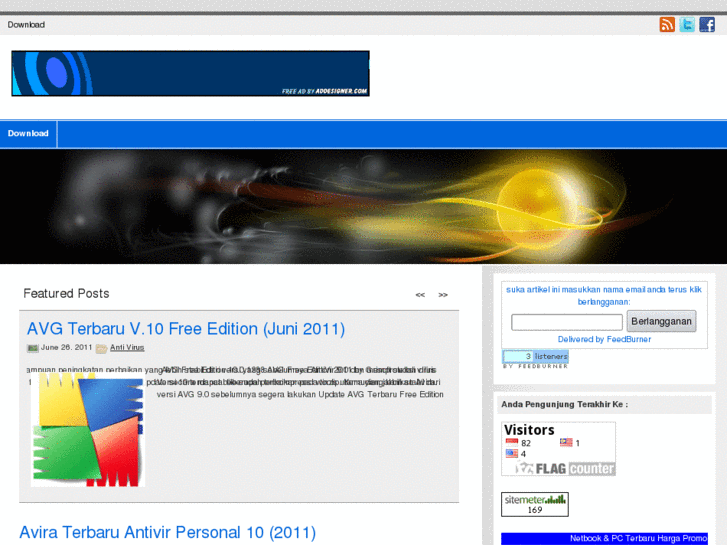Image resolution: width=727 pixels, height=545 pixels.
Task: Click Anda Pengunjung Terakhir Ke heading
Action: tap(564, 404)
